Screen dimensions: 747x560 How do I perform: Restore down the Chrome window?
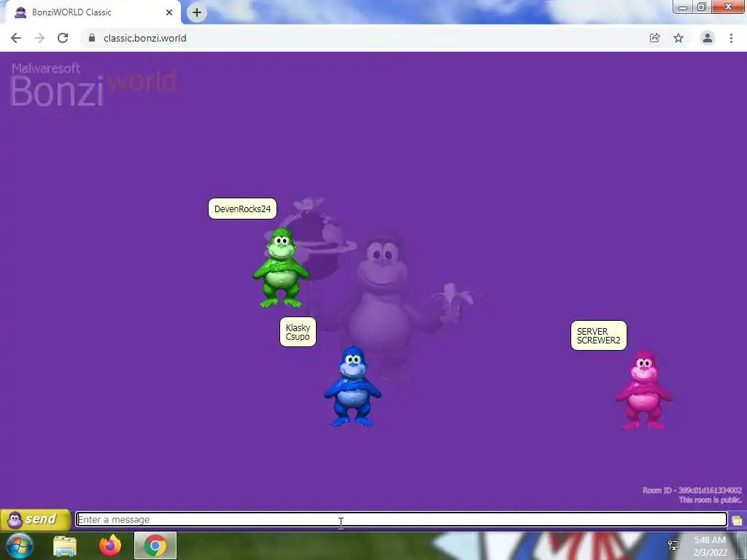pos(702,7)
